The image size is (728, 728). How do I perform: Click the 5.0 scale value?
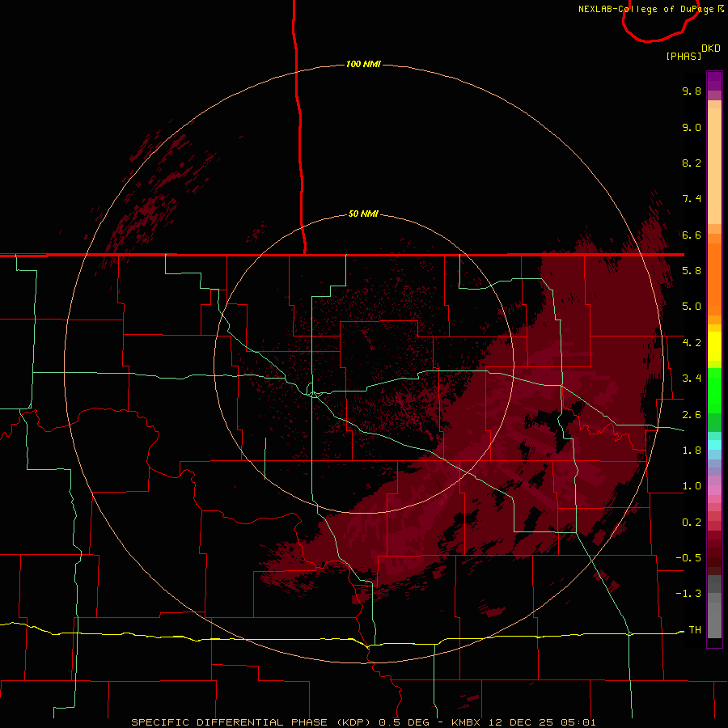[692, 307]
